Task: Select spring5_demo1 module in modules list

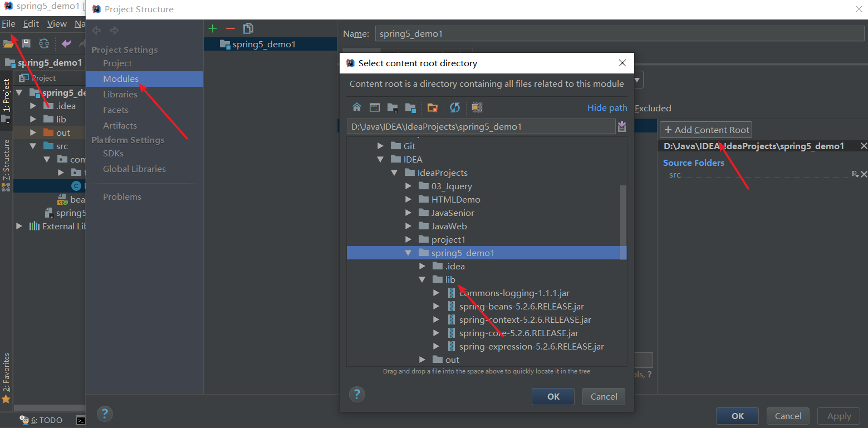Action: point(270,44)
